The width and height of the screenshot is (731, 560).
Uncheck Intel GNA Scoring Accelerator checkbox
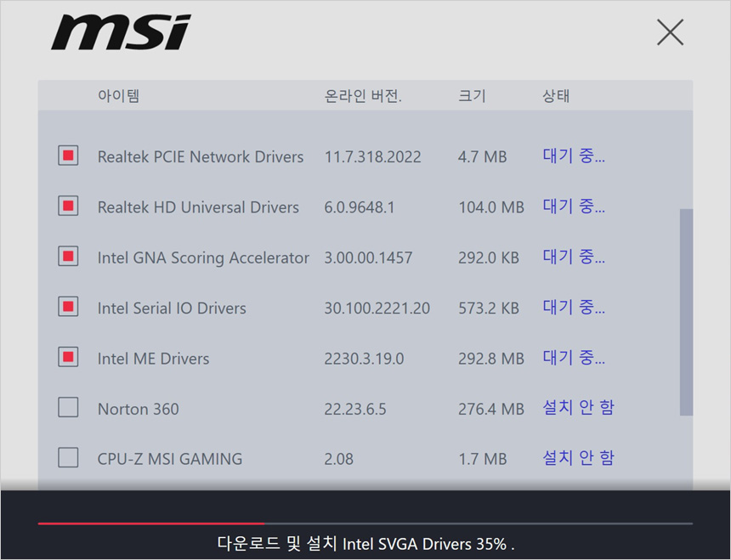pos(68,257)
